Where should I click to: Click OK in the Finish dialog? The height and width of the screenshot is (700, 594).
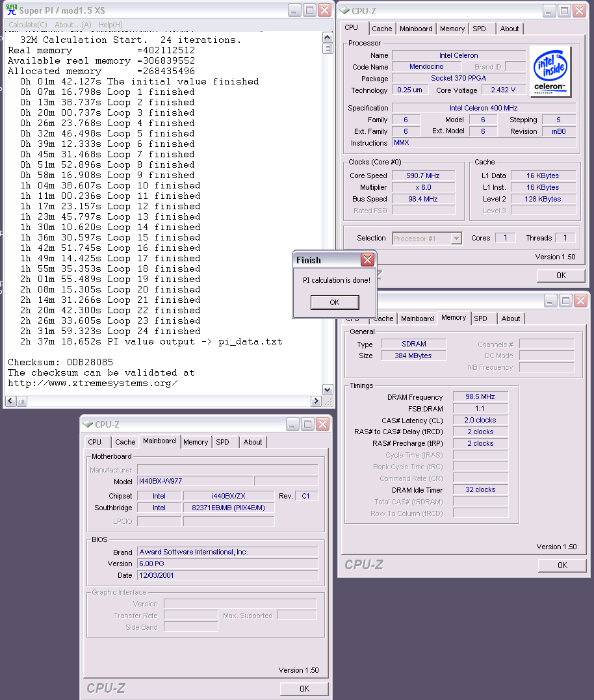point(335,302)
